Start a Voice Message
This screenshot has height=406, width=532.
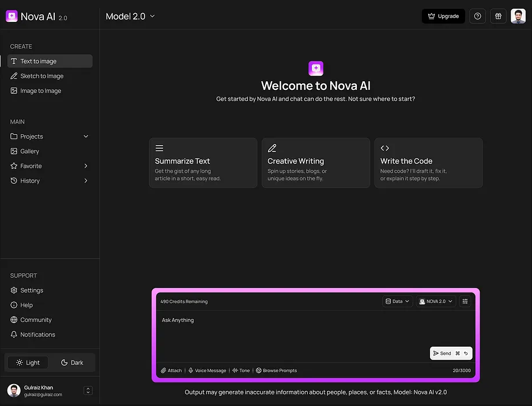click(x=207, y=370)
